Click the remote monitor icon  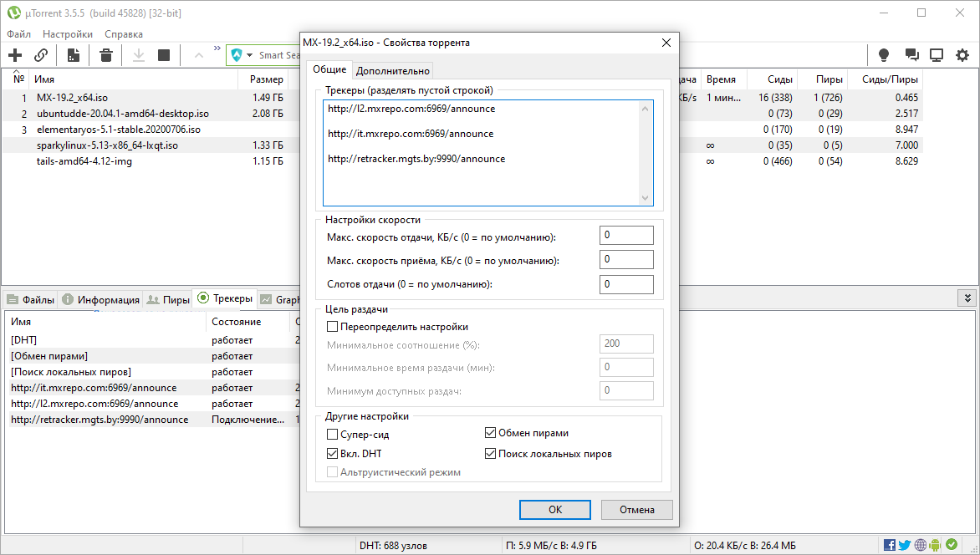[x=937, y=55]
